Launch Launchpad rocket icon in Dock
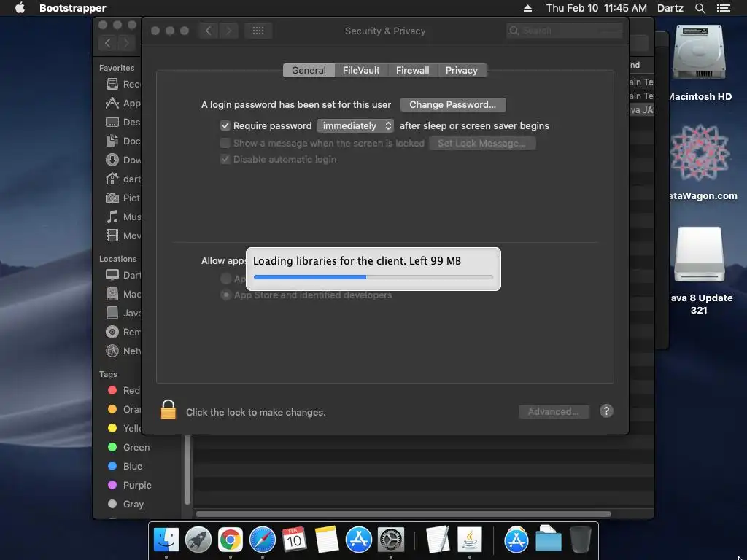The width and height of the screenshot is (747, 560). (x=198, y=540)
